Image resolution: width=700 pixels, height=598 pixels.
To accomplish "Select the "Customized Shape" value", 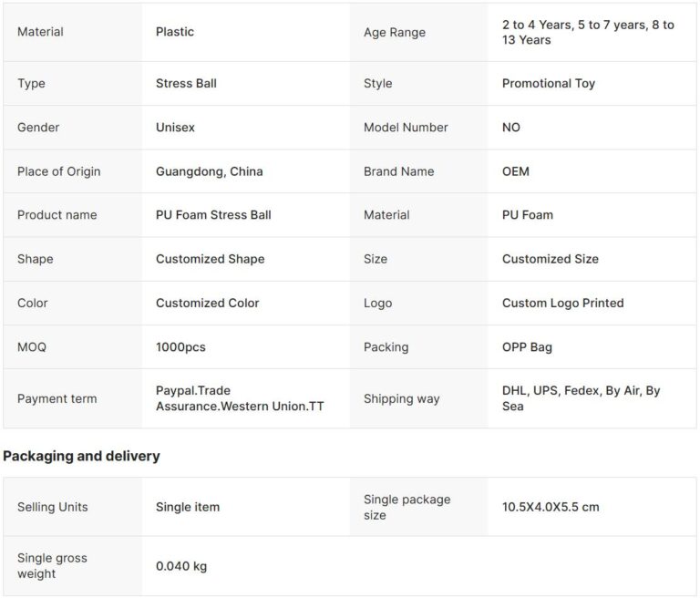I will pos(210,259).
